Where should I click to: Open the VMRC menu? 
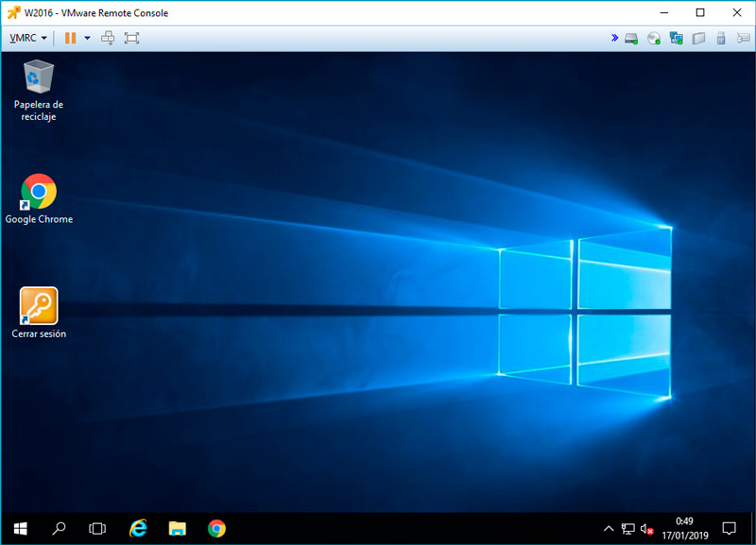point(28,38)
